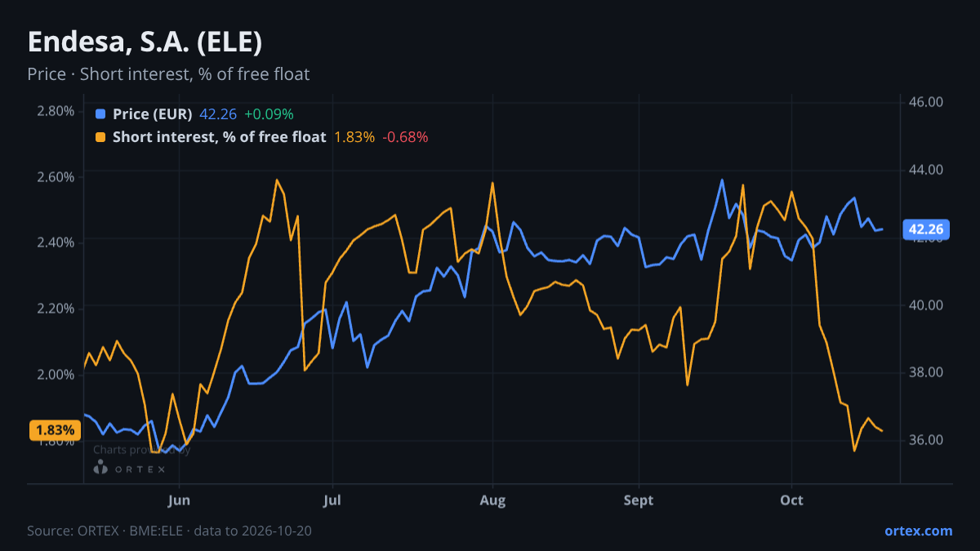
Task: Click the 2.60% left axis label
Action: tap(56, 177)
